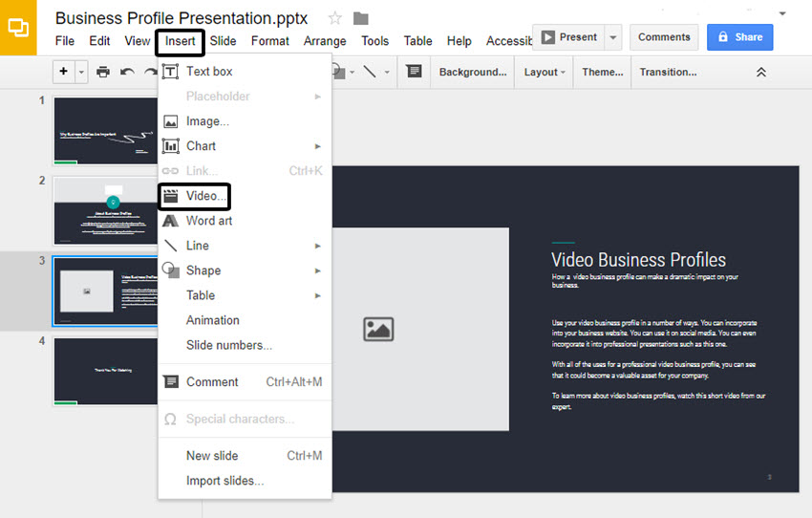Click the image placeholder icon on slide
Screen dimensions: 812x518
pyautogui.click(x=378, y=330)
